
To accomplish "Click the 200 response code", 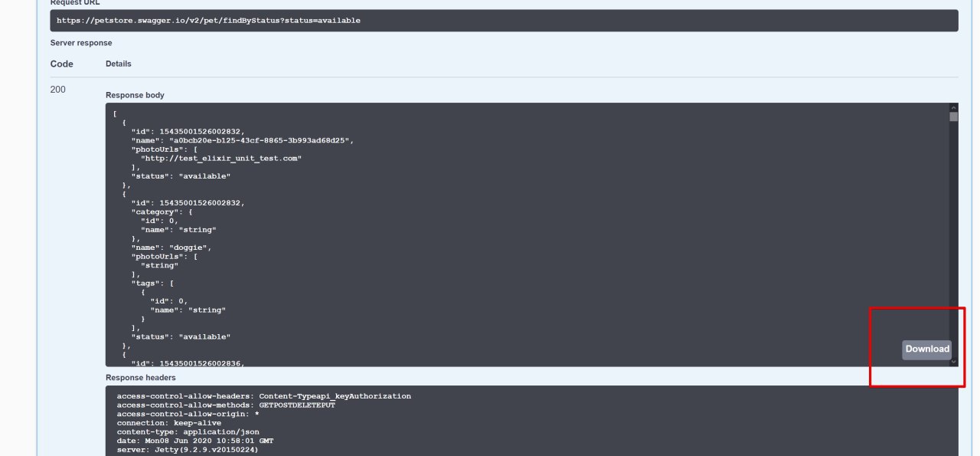I will (x=58, y=90).
